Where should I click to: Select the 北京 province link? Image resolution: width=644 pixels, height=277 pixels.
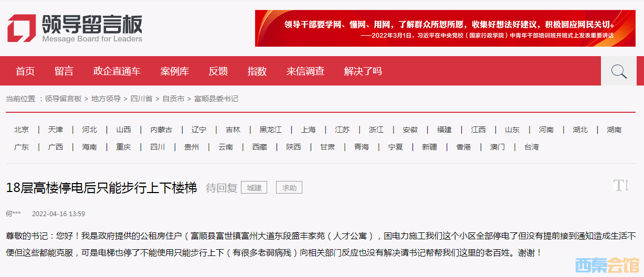coord(22,130)
